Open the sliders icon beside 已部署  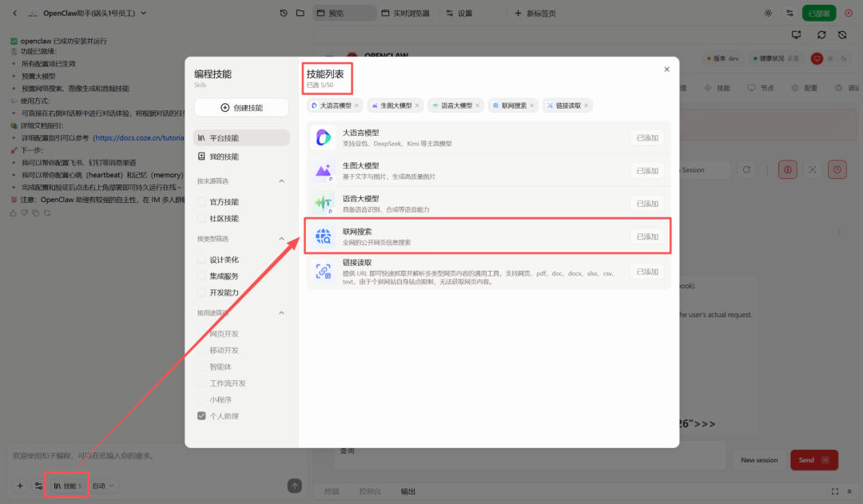(x=789, y=13)
